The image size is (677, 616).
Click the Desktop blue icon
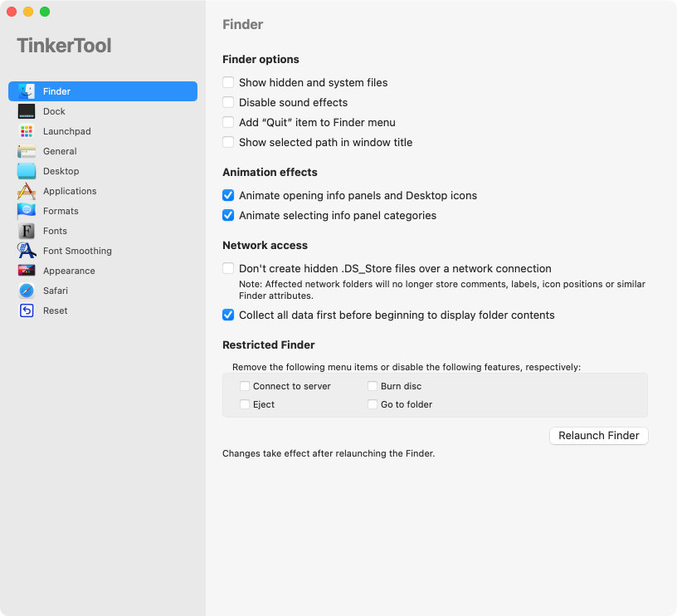pos(27,171)
